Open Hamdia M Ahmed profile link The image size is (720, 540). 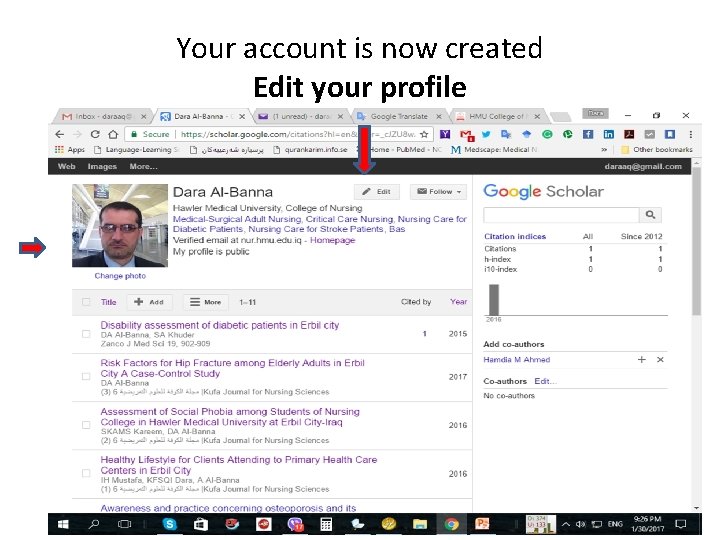coord(517,360)
